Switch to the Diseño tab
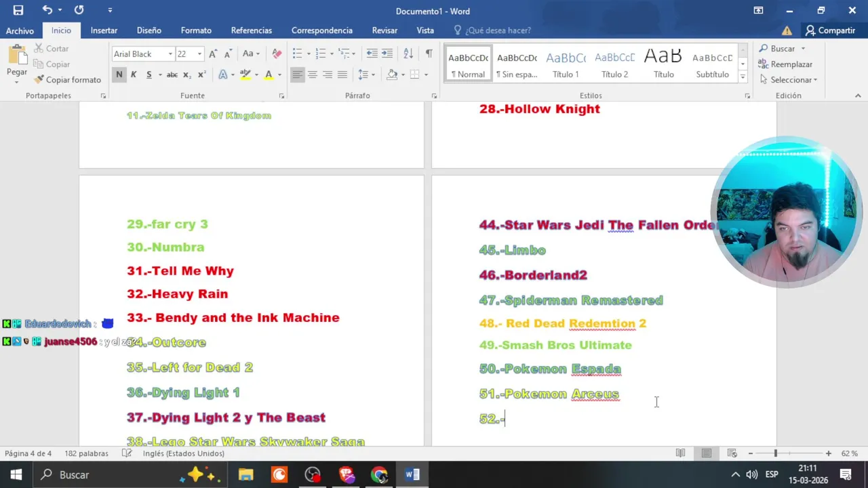 pos(149,30)
